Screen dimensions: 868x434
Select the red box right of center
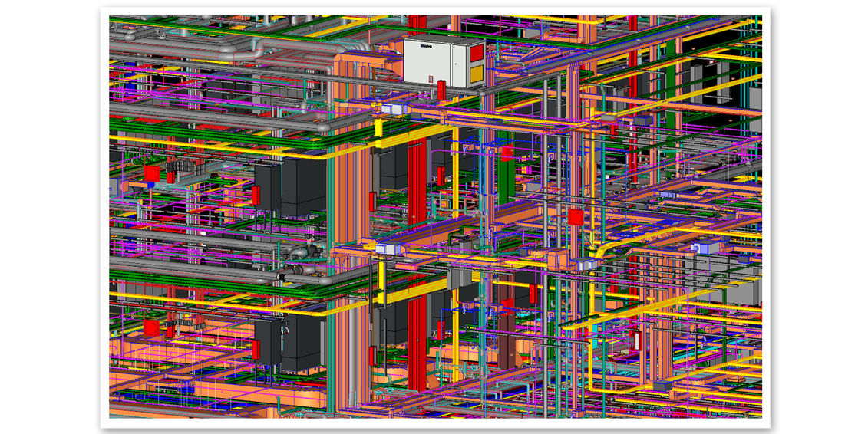click(x=575, y=217)
